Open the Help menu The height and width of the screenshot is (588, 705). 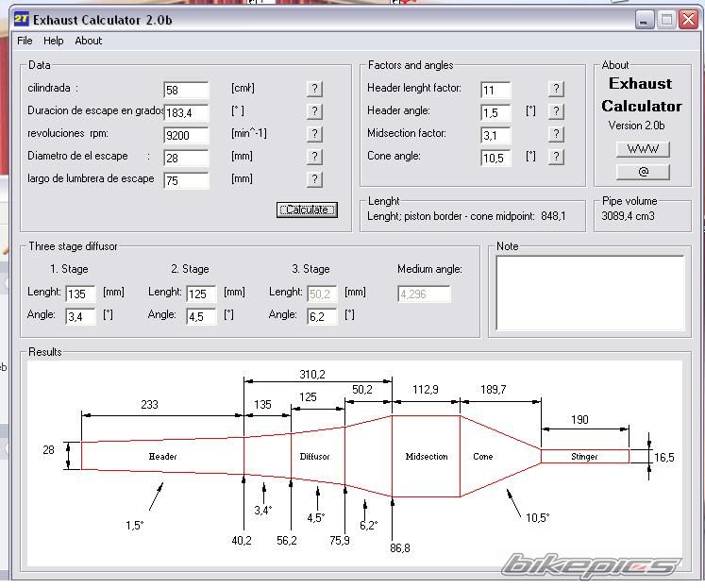point(54,41)
